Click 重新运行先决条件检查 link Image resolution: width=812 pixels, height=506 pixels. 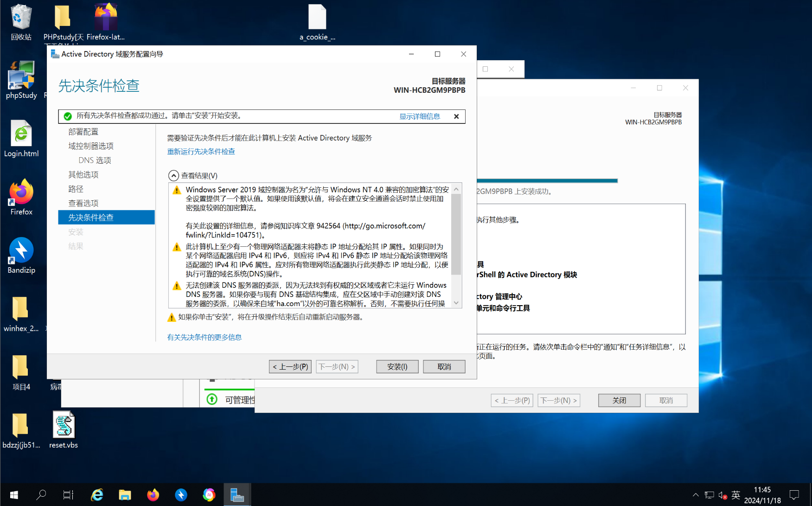pyautogui.click(x=201, y=152)
